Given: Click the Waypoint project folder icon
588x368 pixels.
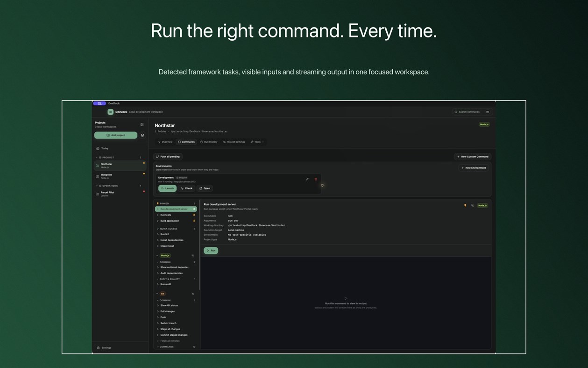Looking at the screenshot, I should tap(97, 176).
